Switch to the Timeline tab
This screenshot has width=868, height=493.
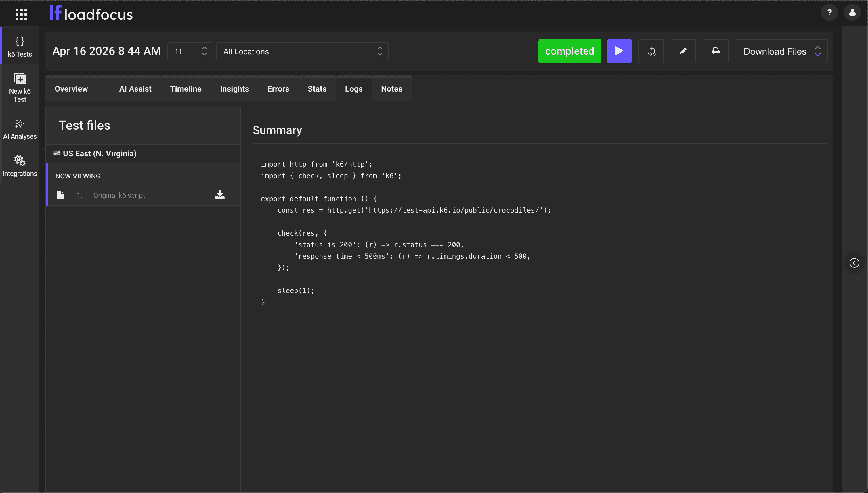click(186, 89)
